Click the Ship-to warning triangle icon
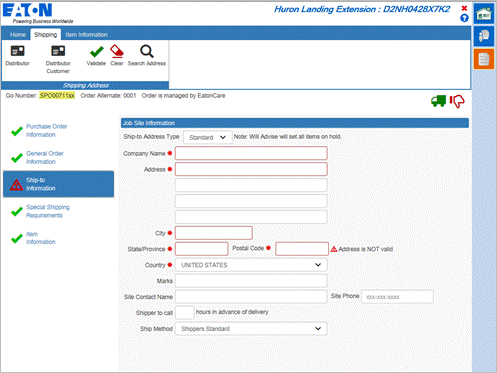 [x=16, y=184]
